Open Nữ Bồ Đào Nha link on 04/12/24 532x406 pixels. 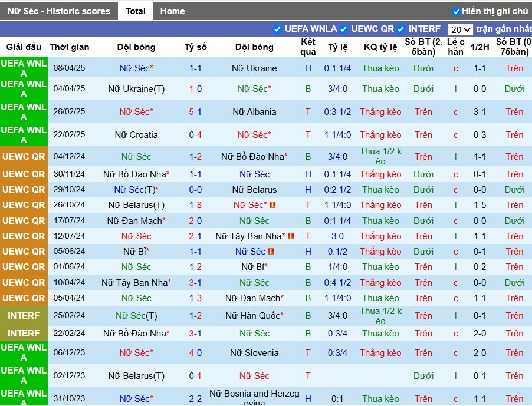pos(254,157)
